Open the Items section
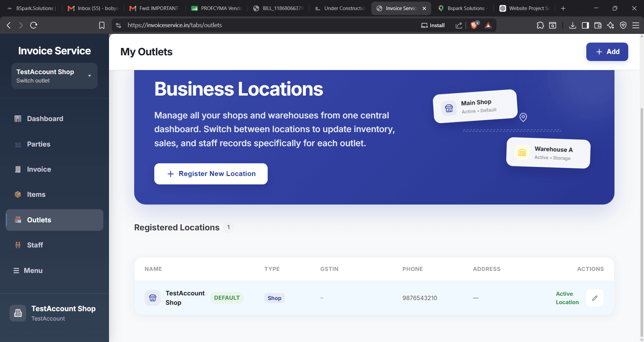Screen dimensions: 644x342 [x=54, y=194]
